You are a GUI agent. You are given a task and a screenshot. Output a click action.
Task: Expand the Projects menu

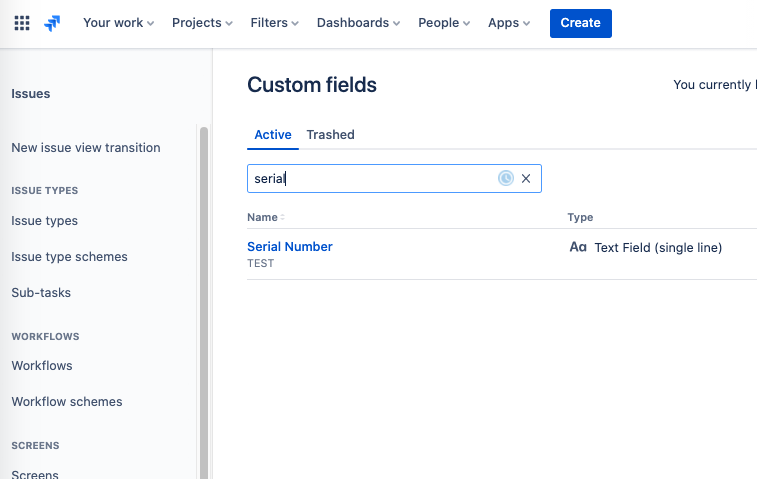tap(202, 23)
